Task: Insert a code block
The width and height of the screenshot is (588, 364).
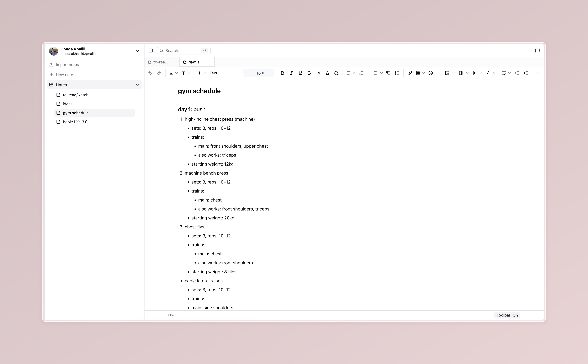Action: (318, 73)
